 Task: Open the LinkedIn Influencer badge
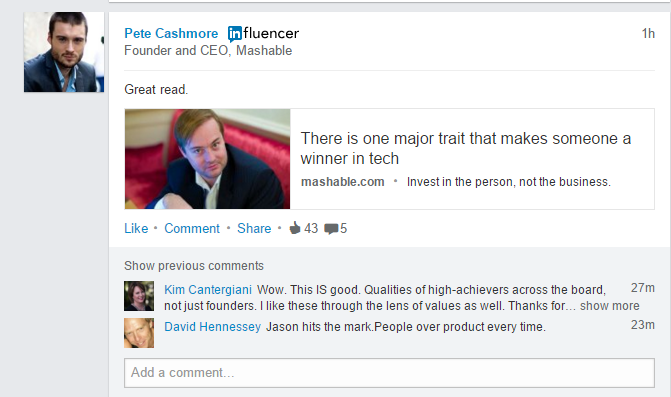[263, 33]
